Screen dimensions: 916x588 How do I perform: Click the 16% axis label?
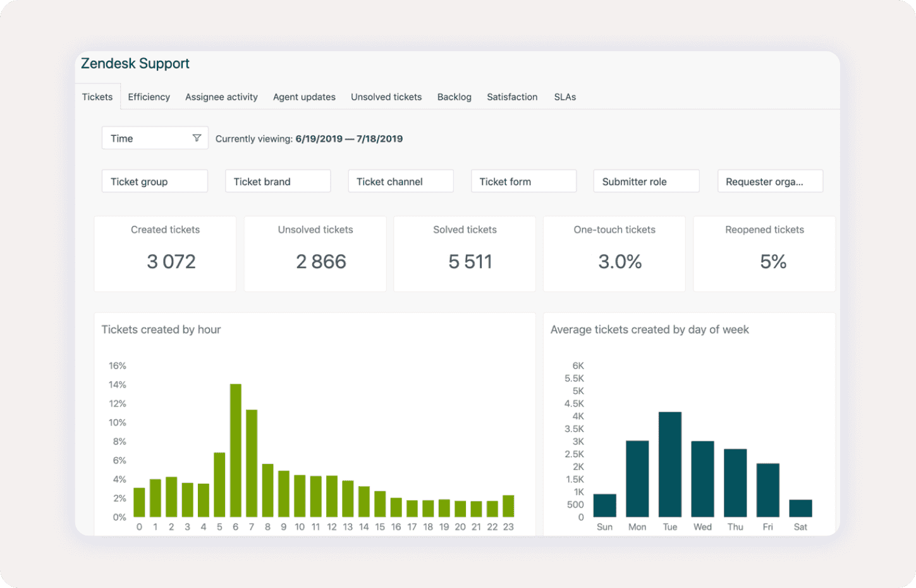tap(118, 365)
